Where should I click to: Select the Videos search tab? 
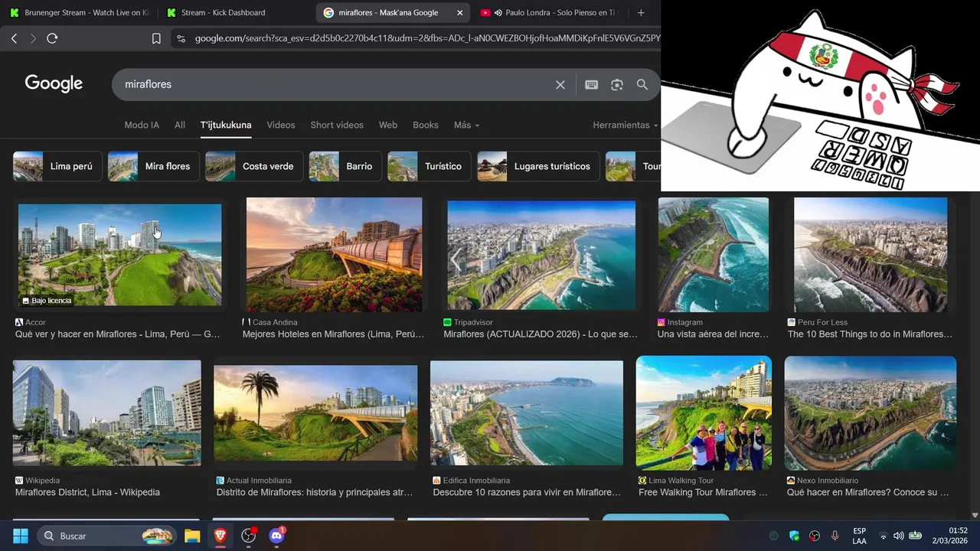[281, 125]
